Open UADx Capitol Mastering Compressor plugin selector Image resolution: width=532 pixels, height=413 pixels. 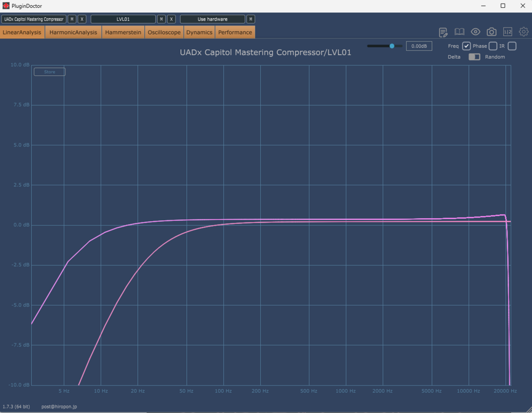(x=34, y=19)
